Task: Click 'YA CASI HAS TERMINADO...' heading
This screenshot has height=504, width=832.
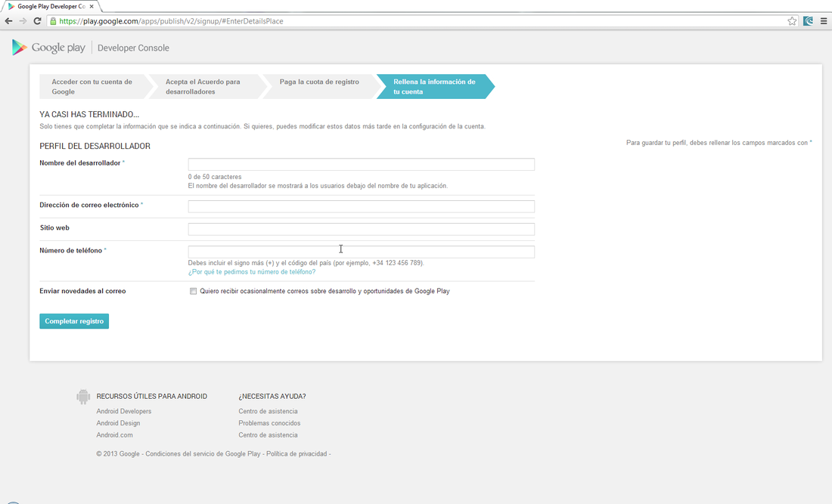Action: (x=89, y=114)
